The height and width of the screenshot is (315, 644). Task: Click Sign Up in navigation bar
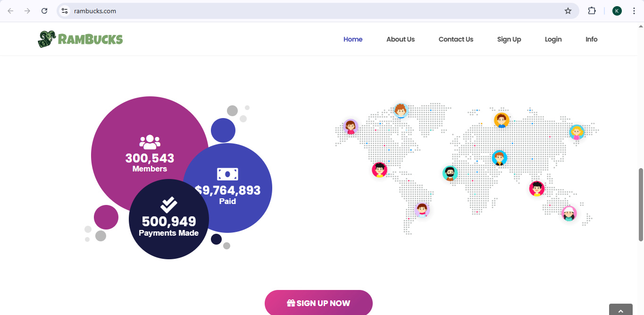coord(509,39)
